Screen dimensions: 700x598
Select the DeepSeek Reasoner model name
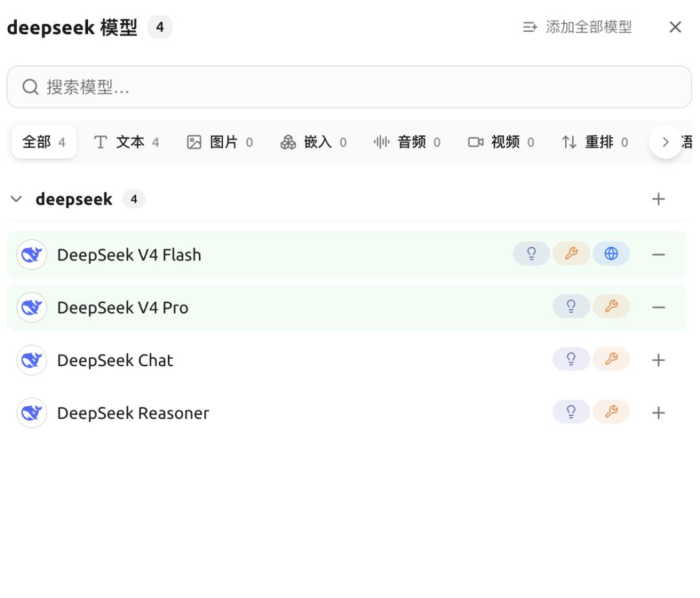coord(133,413)
